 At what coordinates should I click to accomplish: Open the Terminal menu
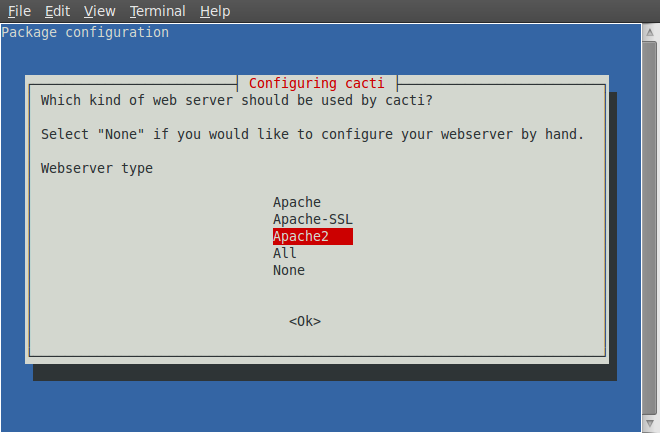(157, 11)
